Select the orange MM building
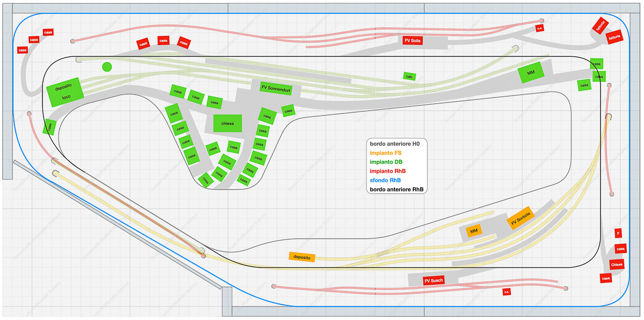644x320 pixels. pos(473,231)
